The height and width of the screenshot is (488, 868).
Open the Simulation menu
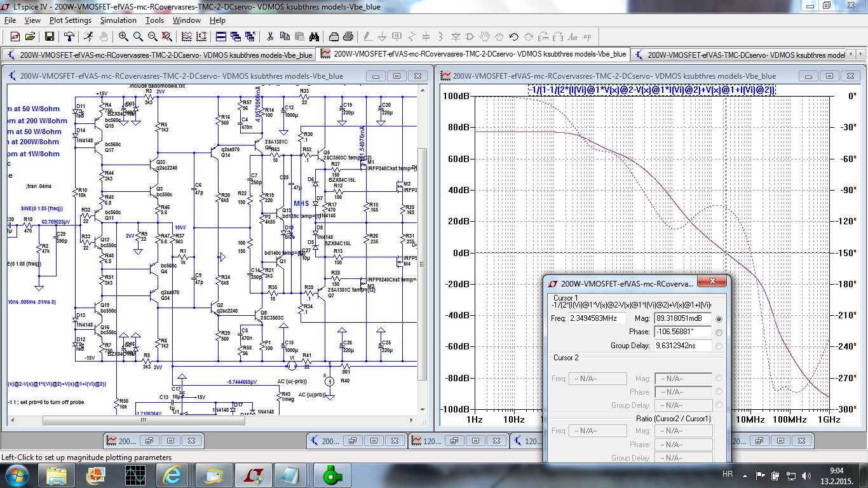pyautogui.click(x=118, y=20)
